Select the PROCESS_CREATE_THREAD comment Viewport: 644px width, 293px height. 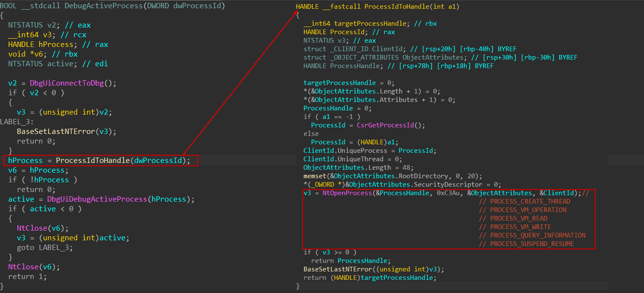(525, 201)
